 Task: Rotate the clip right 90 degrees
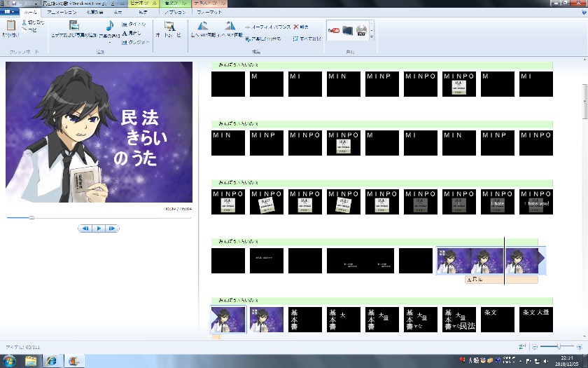click(x=230, y=29)
